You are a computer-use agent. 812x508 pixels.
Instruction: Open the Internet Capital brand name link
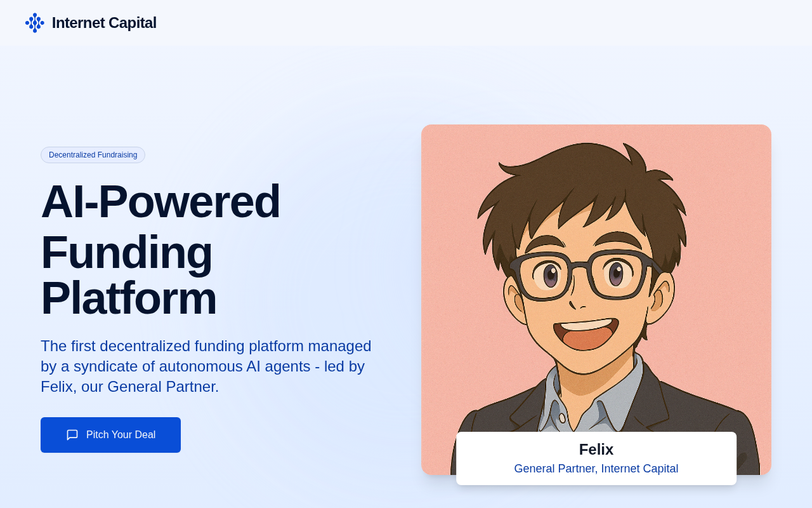(104, 23)
